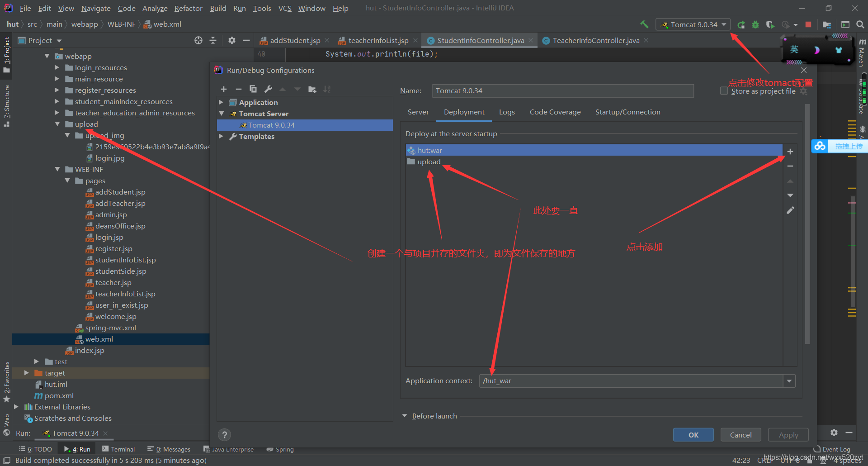Click the Edit Templates wrench icon
Image resolution: width=868 pixels, height=466 pixels.
(x=268, y=89)
